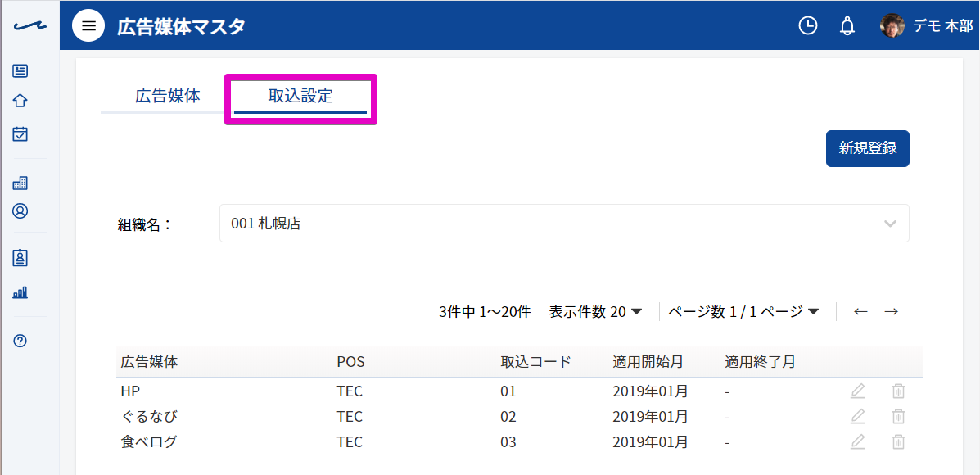980x475 pixels.
Task: Click 取込コード value 02
Action: (x=508, y=416)
